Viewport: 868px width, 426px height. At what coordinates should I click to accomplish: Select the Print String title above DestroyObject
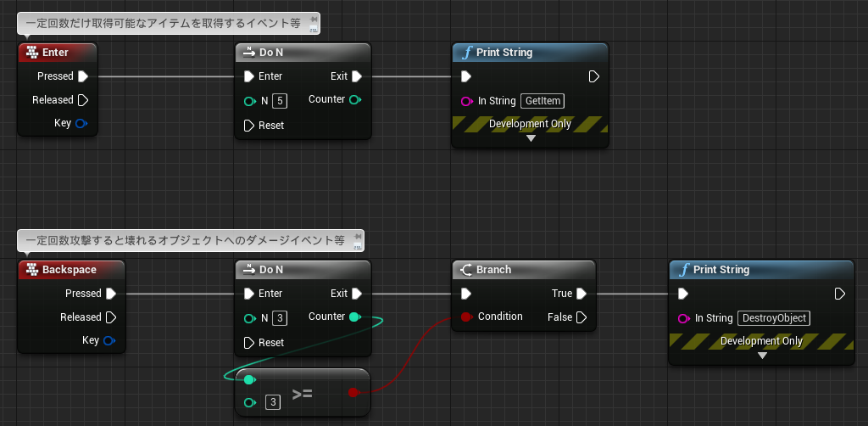pos(721,269)
